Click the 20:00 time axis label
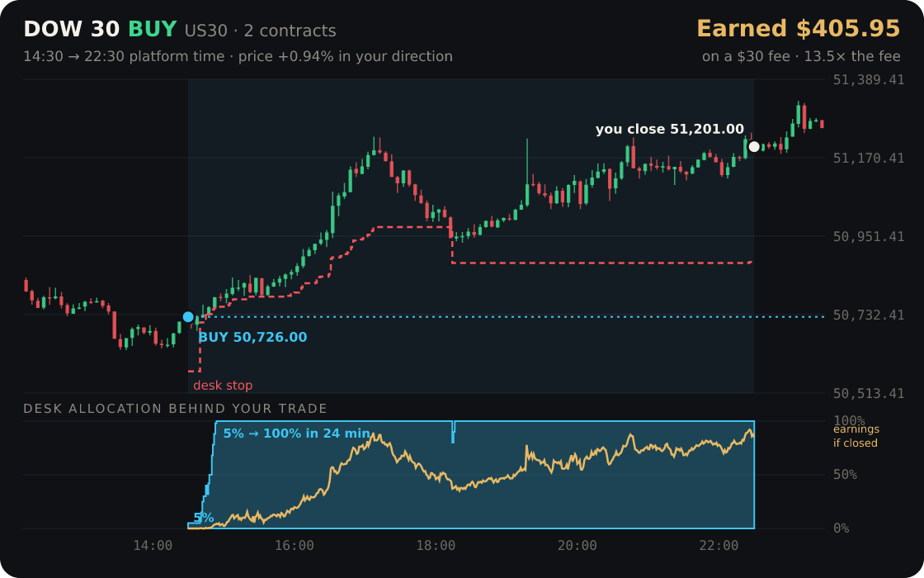The image size is (924, 578). tap(577, 546)
